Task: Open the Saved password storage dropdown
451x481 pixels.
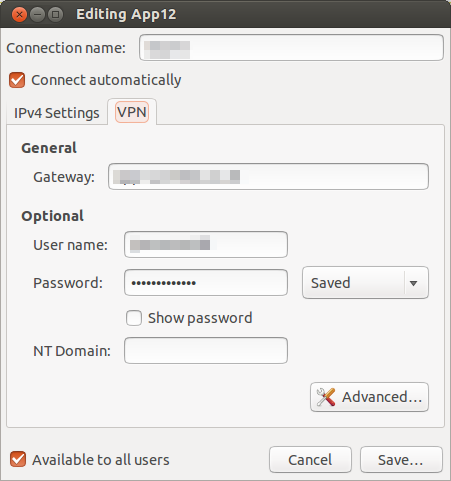Action: click(x=365, y=283)
